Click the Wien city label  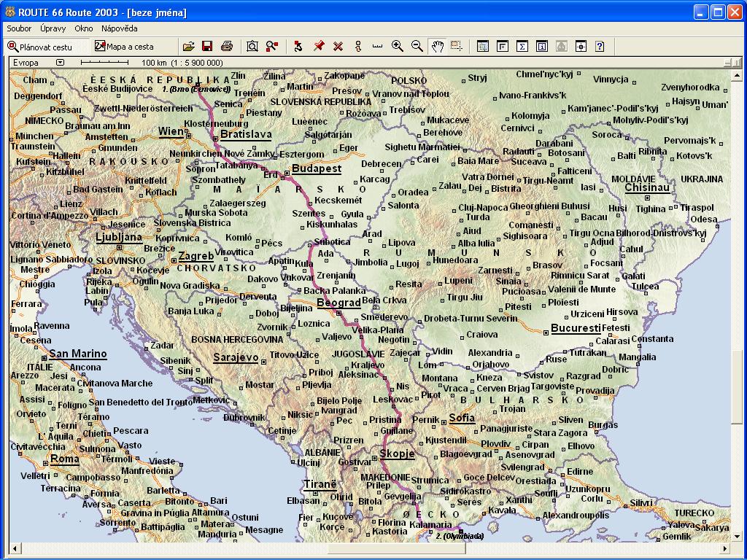pos(171,131)
